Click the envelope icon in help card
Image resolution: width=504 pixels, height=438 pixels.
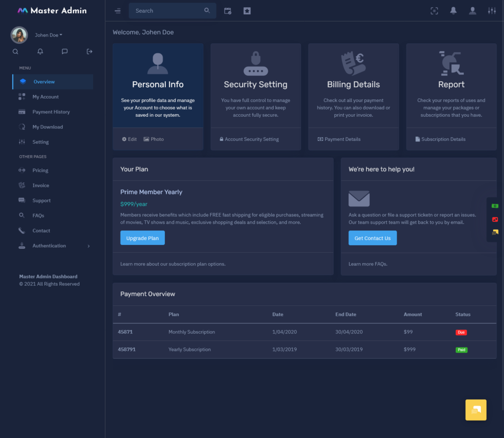[359, 199]
